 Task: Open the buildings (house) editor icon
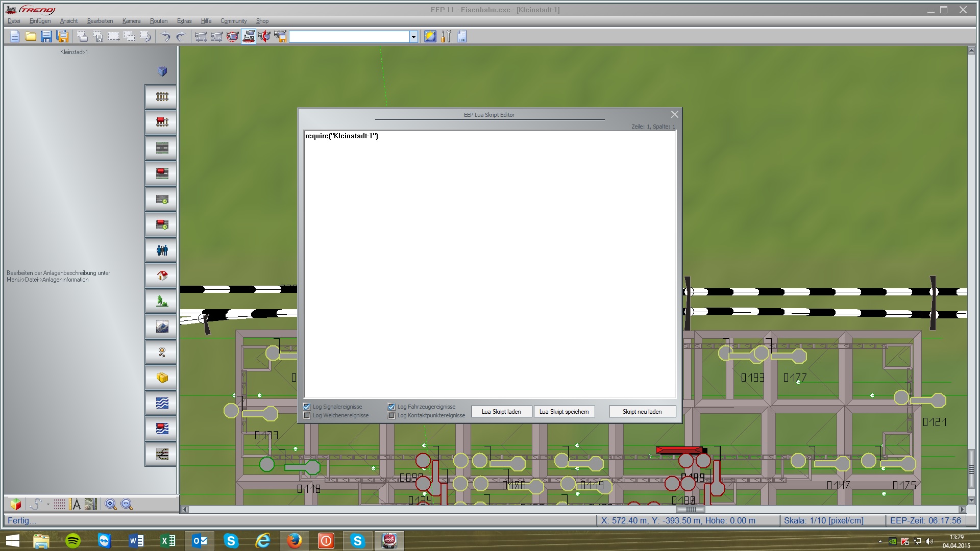tap(162, 275)
